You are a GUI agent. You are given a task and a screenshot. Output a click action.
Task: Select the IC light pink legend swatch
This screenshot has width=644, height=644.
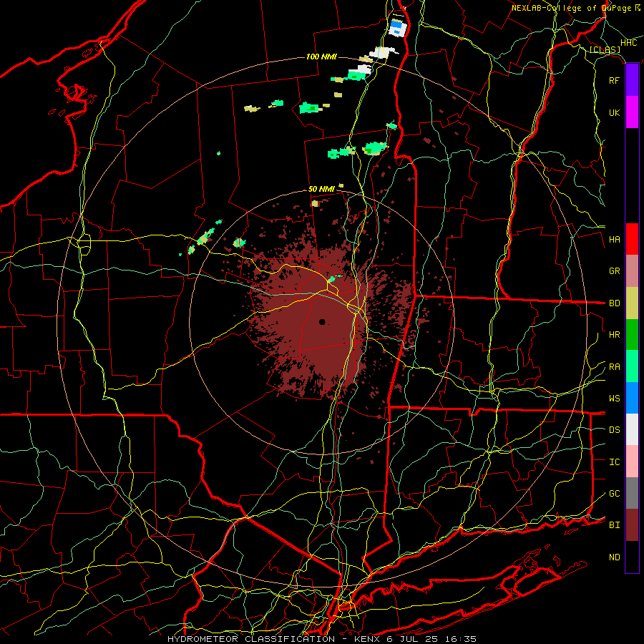coord(632,462)
